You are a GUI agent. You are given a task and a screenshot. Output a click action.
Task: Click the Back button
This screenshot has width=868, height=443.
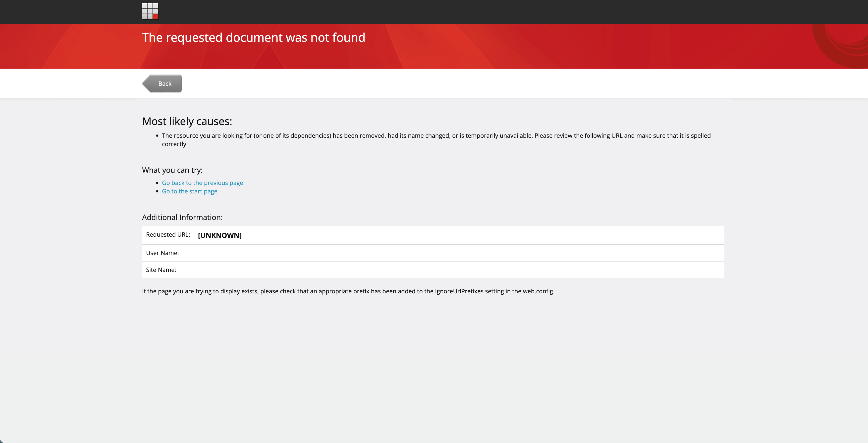pos(162,84)
